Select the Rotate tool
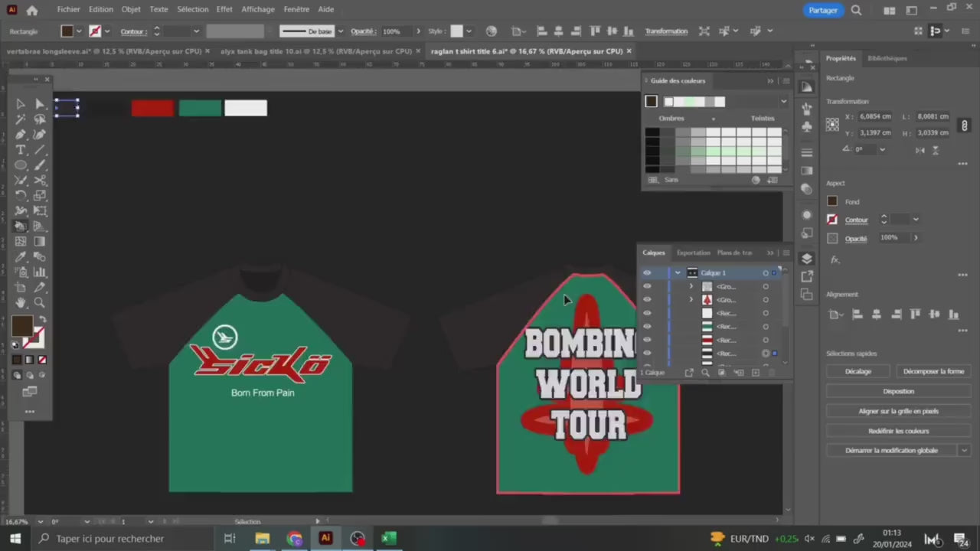This screenshot has width=980, height=551. coord(21,196)
